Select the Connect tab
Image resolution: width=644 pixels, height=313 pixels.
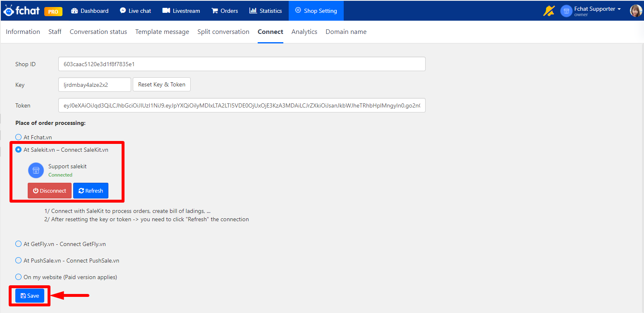click(271, 32)
